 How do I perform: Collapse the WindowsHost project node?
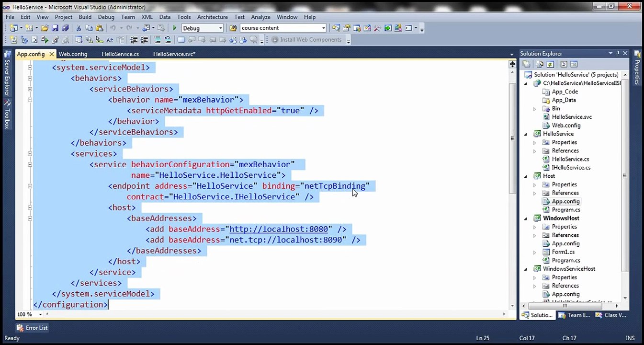point(526,218)
